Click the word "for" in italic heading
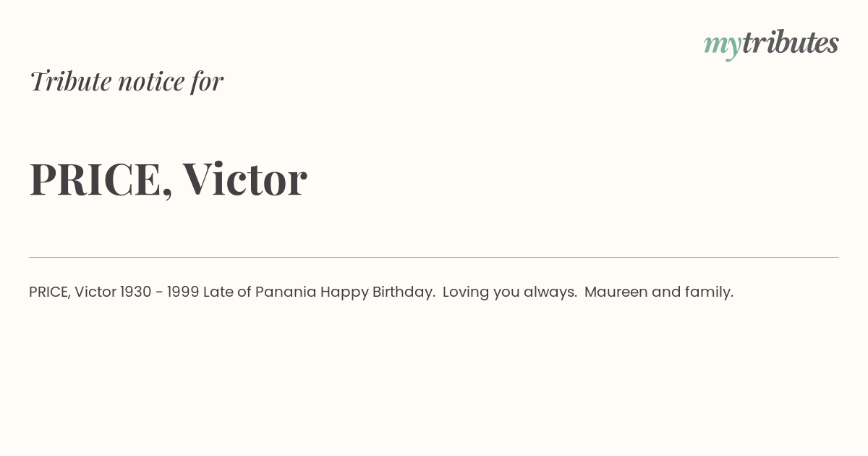Viewport: 868px width, 456px height. pyautogui.click(x=208, y=81)
